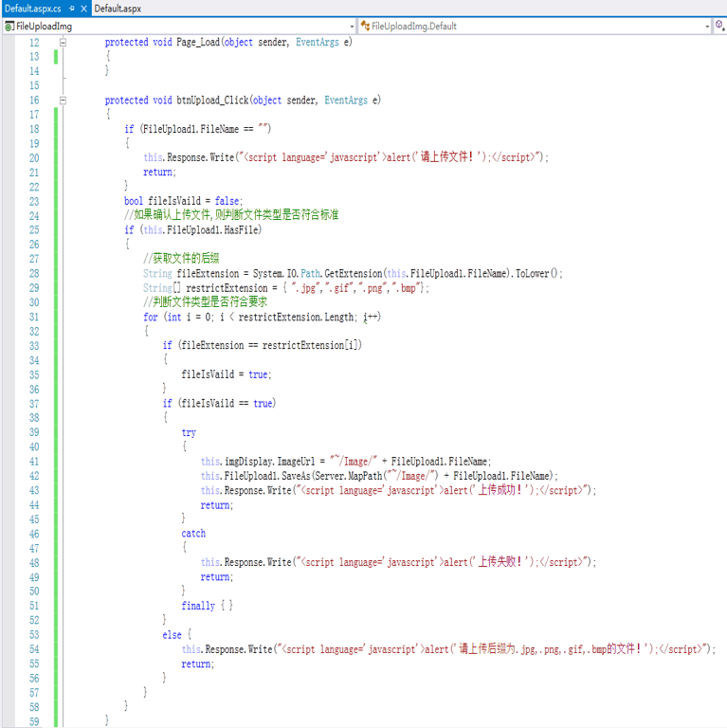The width and height of the screenshot is (727, 728).
Task: Close the Default.aspx.cs tab
Action: coord(84,8)
